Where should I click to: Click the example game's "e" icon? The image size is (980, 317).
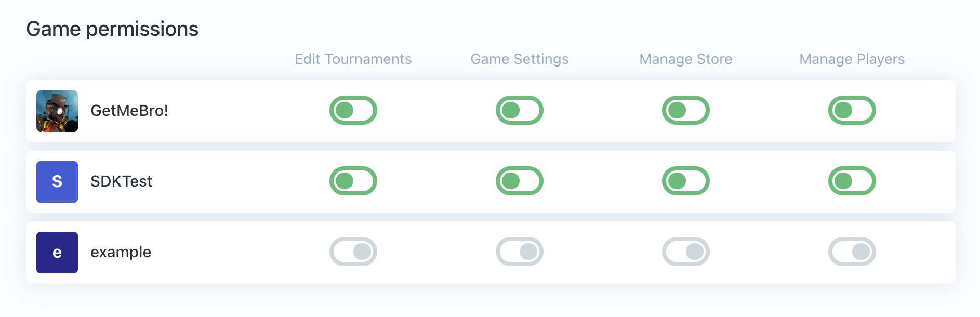[x=57, y=253]
